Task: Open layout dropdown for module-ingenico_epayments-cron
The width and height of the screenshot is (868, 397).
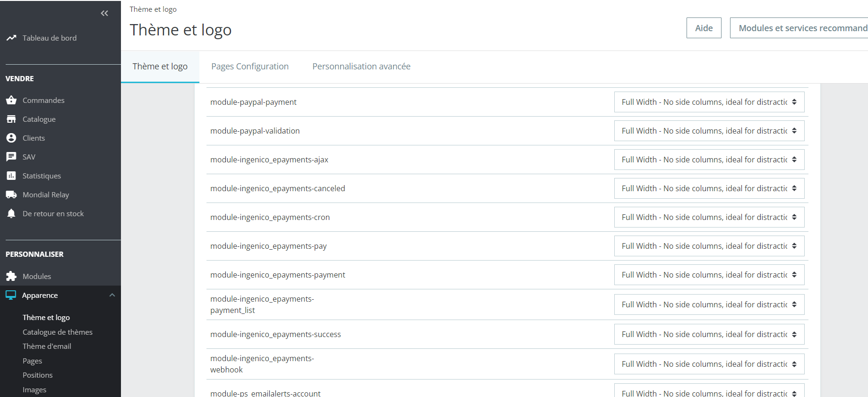Action: click(709, 217)
